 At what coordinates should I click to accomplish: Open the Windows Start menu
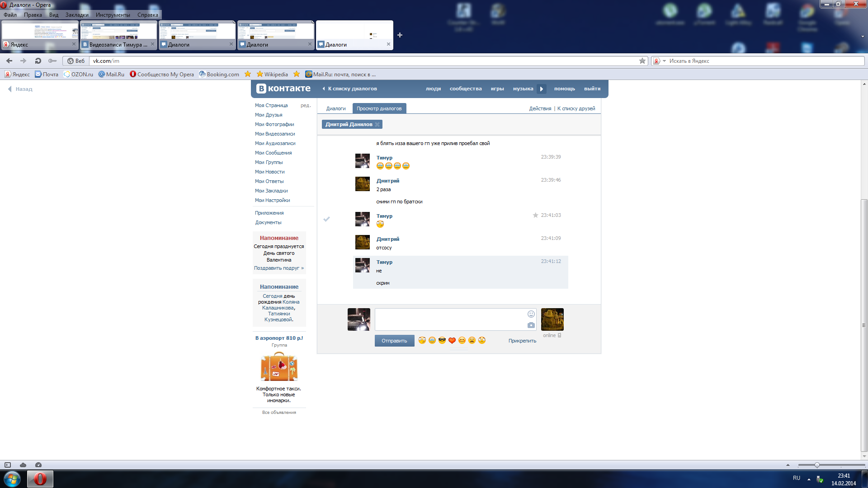(12, 479)
